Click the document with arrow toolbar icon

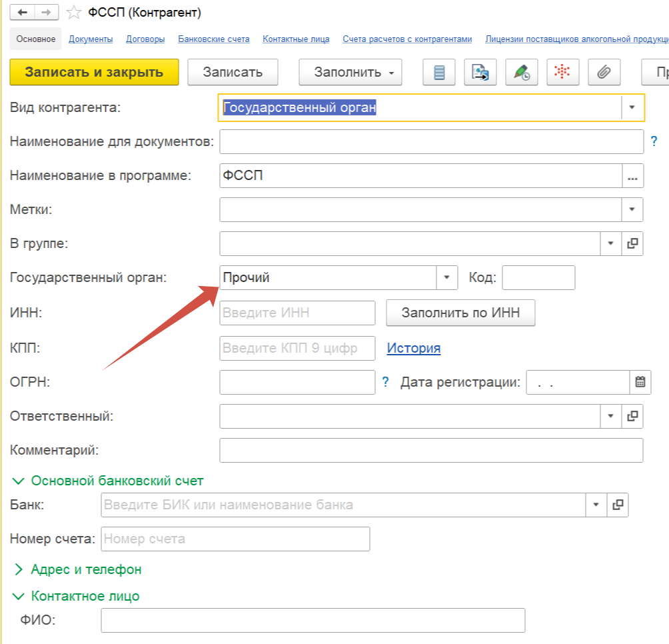click(480, 73)
